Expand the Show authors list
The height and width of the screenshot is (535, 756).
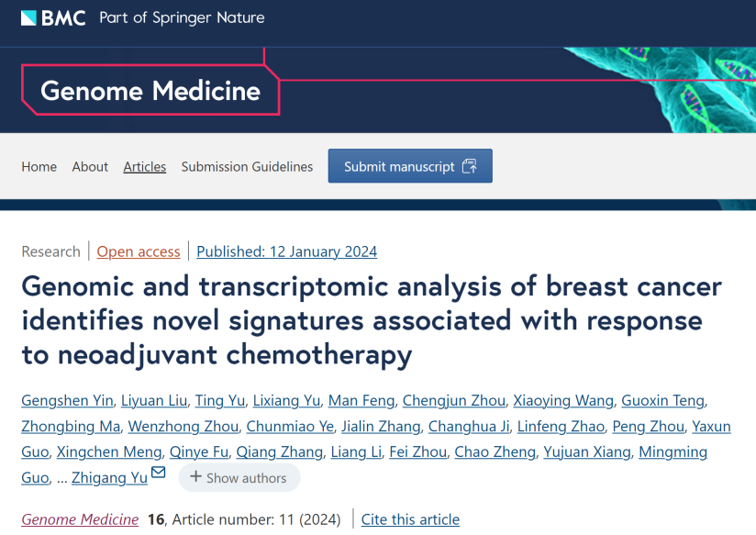coord(239,477)
